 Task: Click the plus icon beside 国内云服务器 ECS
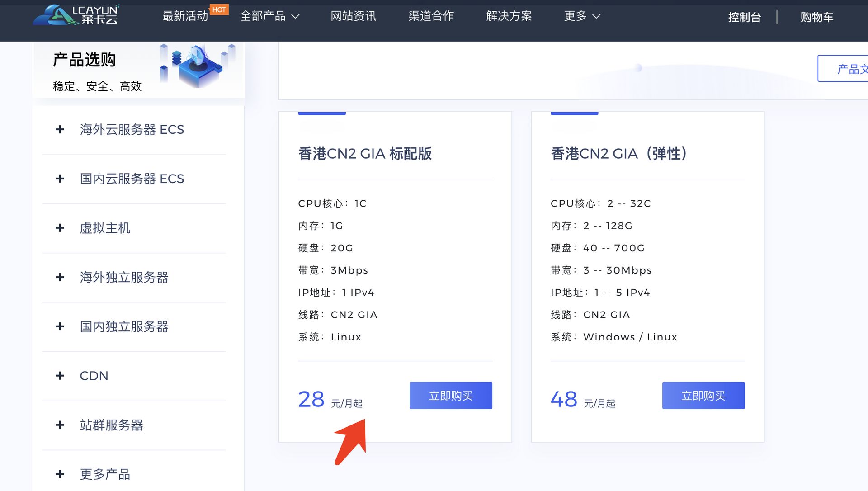coord(60,179)
